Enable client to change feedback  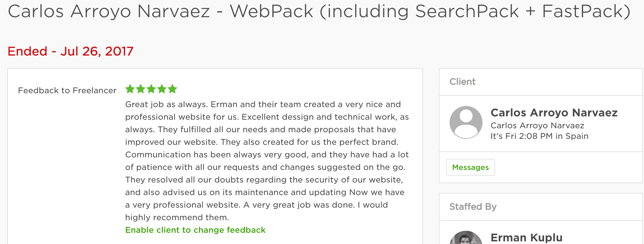[195, 230]
